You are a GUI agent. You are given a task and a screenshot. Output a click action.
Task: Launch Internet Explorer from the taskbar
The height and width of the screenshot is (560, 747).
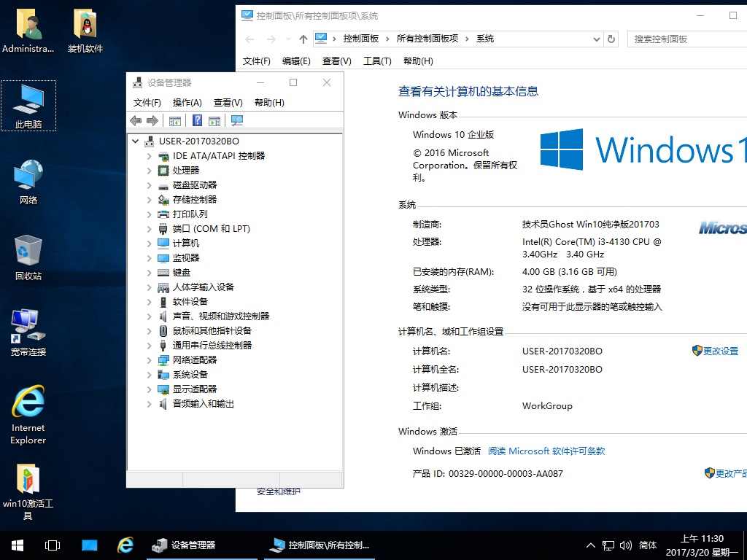(125, 545)
